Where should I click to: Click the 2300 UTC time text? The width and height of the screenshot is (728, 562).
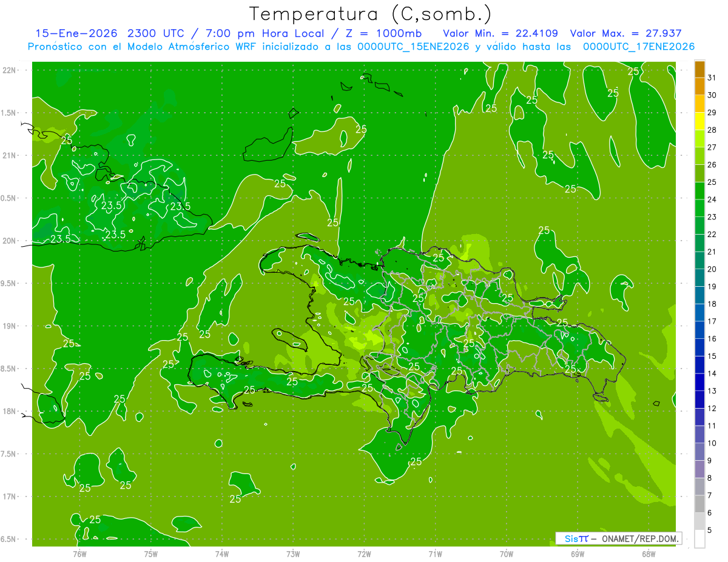click(x=155, y=33)
